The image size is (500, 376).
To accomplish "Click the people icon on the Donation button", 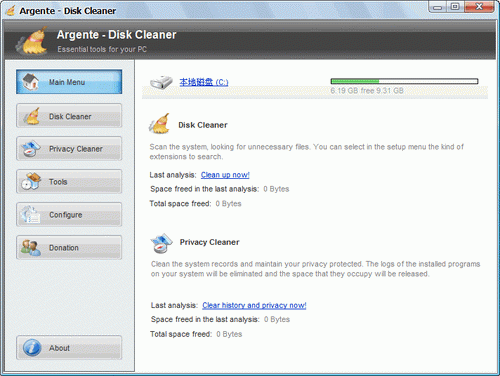I will click(30, 248).
